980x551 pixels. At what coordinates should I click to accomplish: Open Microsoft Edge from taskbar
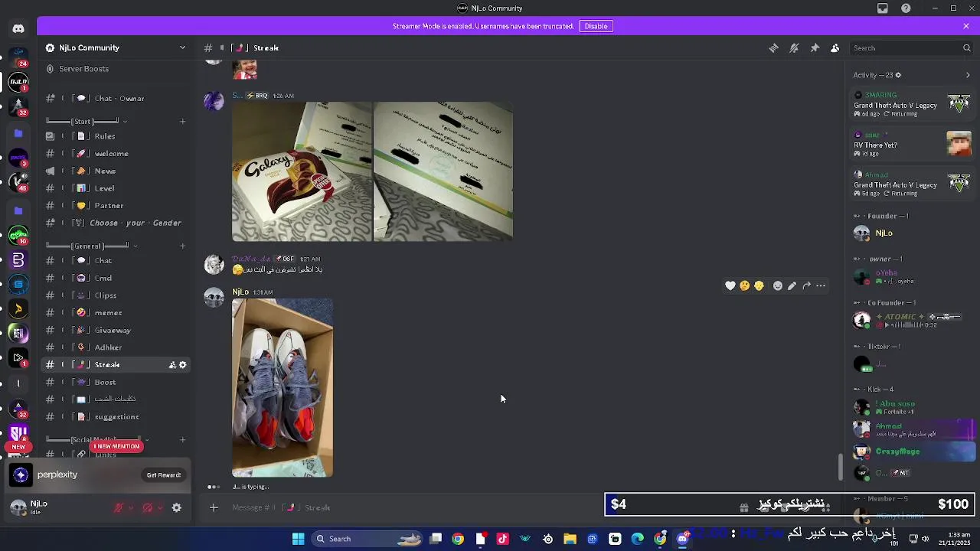point(637,539)
